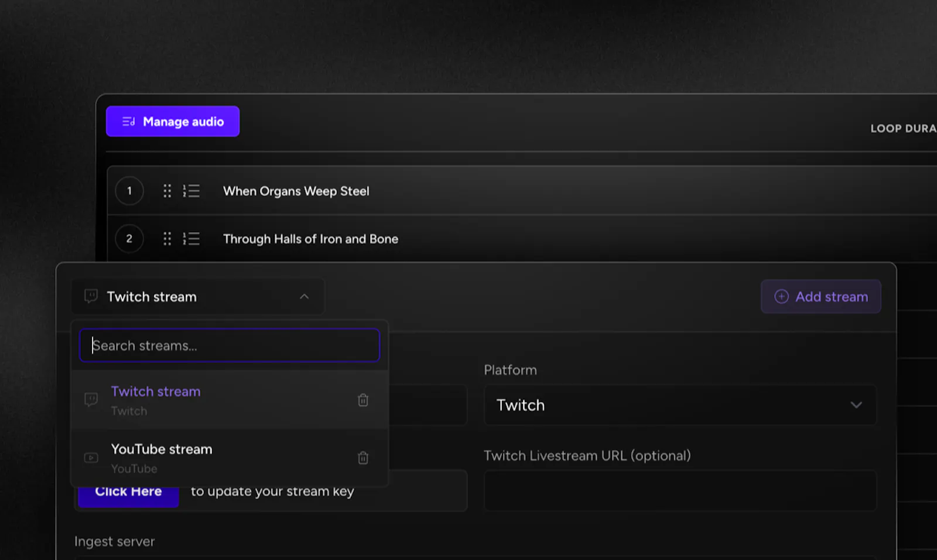Grab drag handle for Through Halls of Iron
937x560 pixels.
click(167, 239)
